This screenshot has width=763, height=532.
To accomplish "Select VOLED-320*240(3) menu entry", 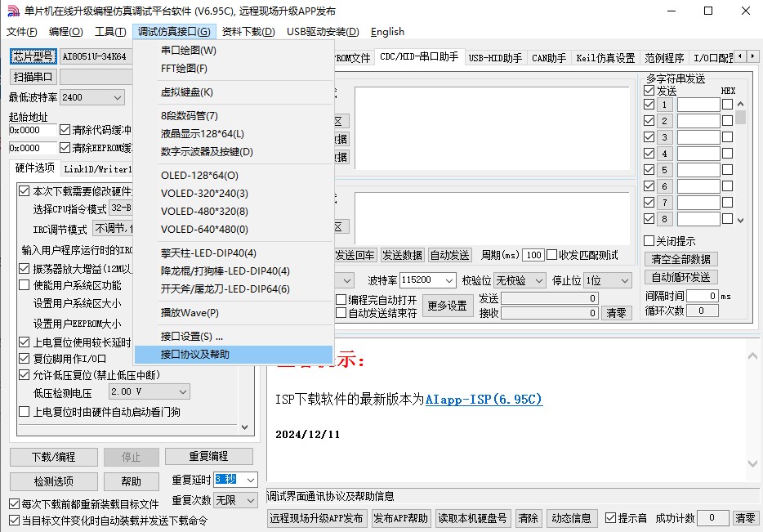I will point(234,193).
